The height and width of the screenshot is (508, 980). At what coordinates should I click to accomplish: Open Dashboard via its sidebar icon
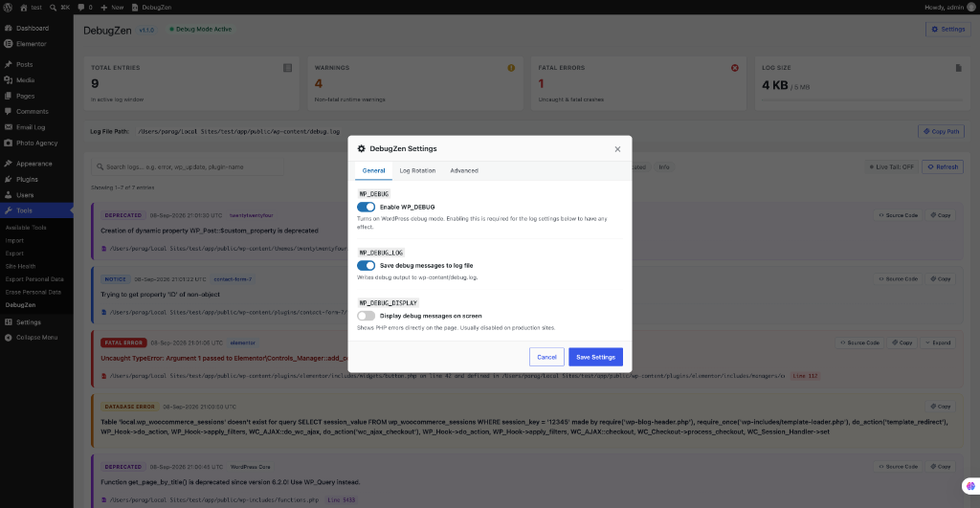point(8,28)
